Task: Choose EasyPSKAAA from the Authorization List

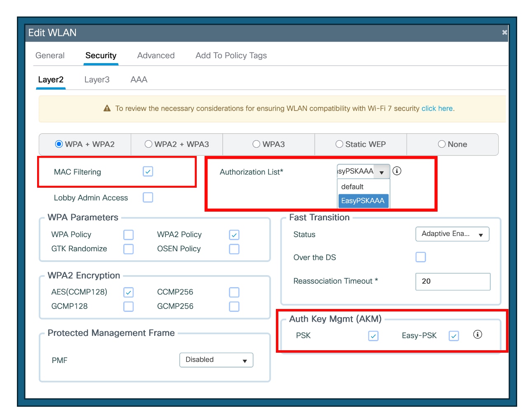Action: coord(363,201)
